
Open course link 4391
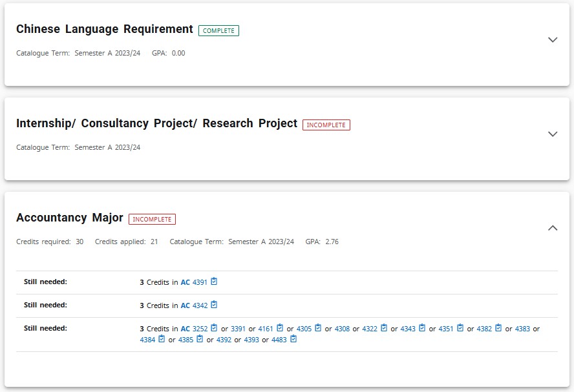200,282
